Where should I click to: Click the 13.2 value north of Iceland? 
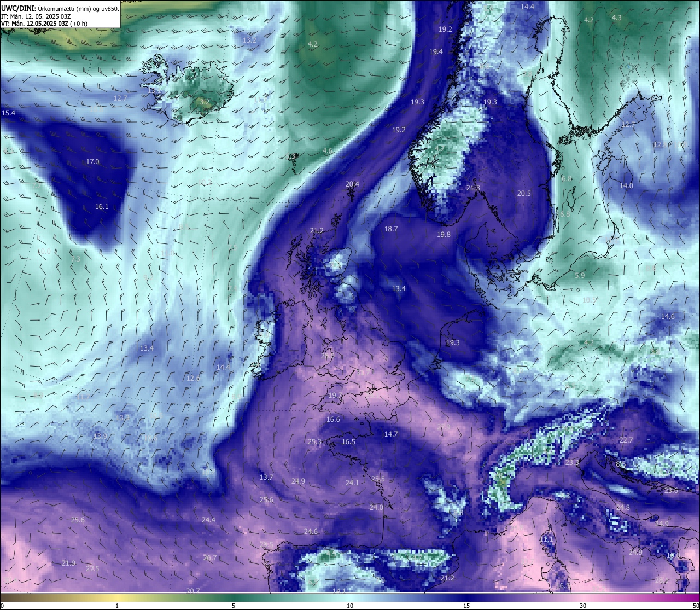(x=249, y=40)
